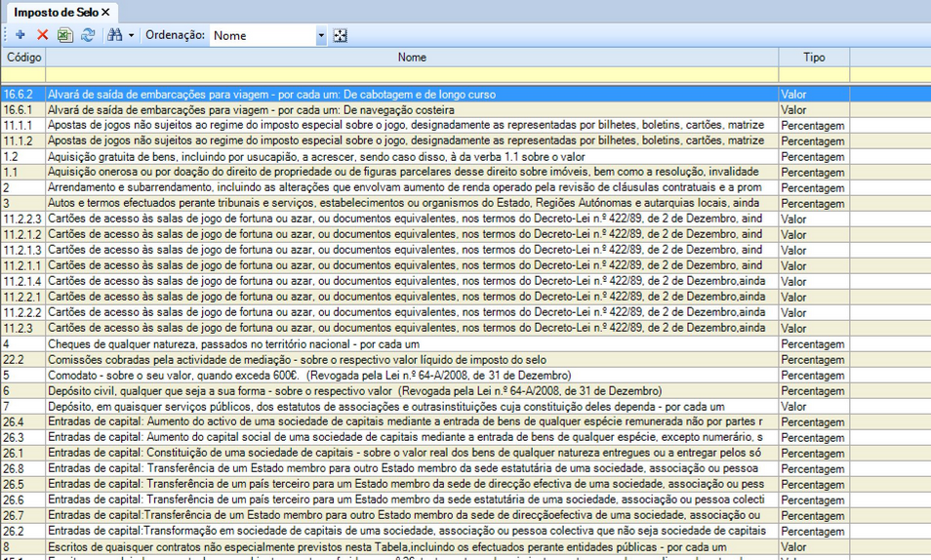Click 'Aquisição onerosa ou por doação' row name

coord(403,173)
